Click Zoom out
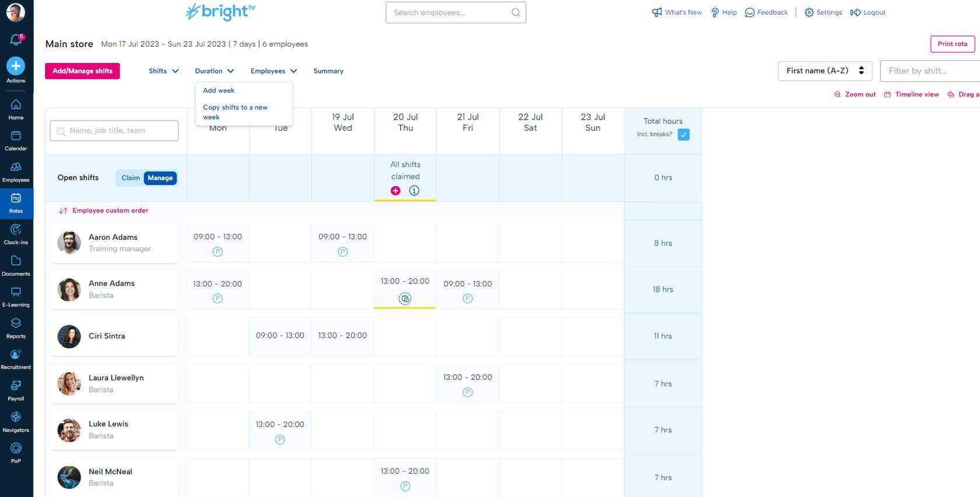 (855, 94)
